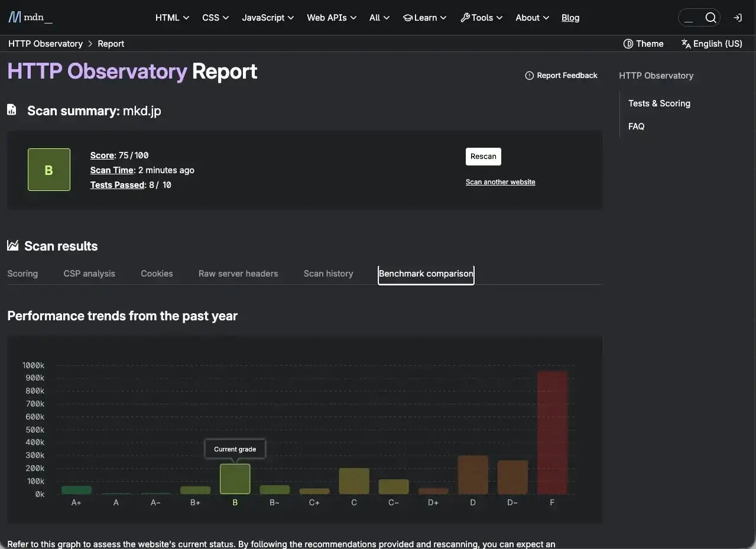The image size is (756, 549).
Task: Select the Benchmark comparison tab
Action: point(426,274)
